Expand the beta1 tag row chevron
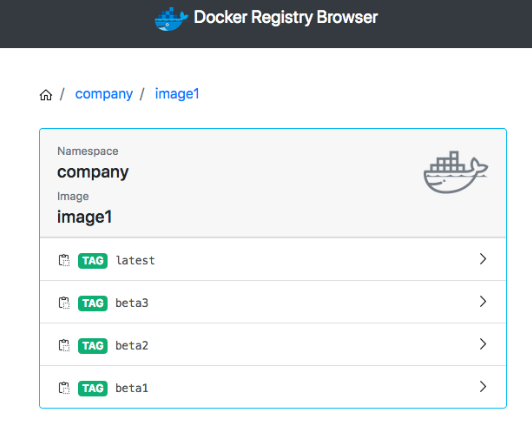The width and height of the screenshot is (532, 430). click(483, 387)
